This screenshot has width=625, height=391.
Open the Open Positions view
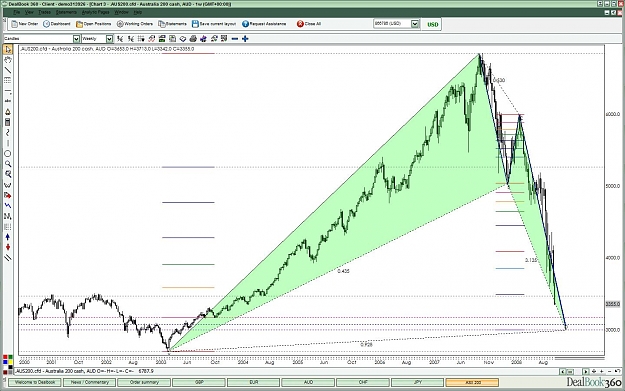coord(94,24)
